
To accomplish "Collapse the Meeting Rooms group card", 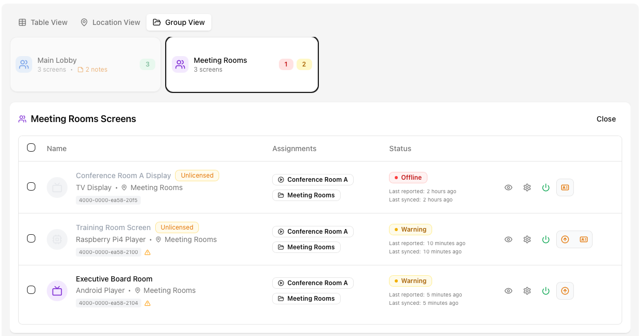I will coord(242,64).
